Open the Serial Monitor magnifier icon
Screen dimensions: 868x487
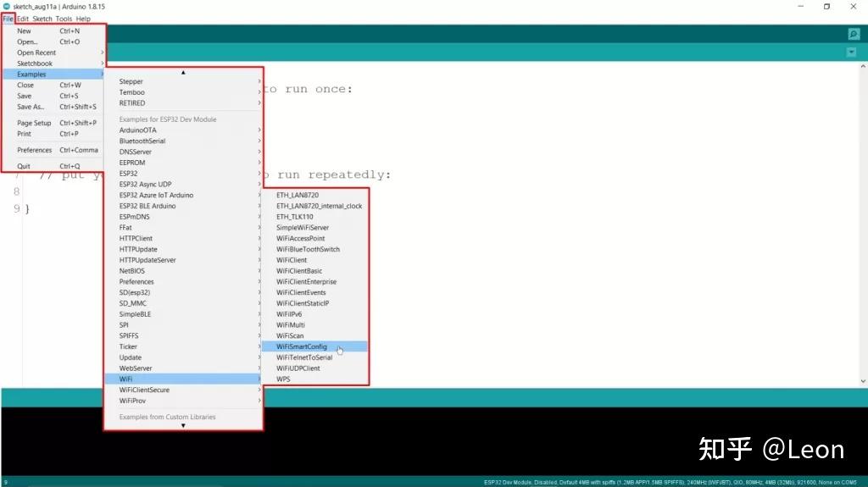[853, 35]
